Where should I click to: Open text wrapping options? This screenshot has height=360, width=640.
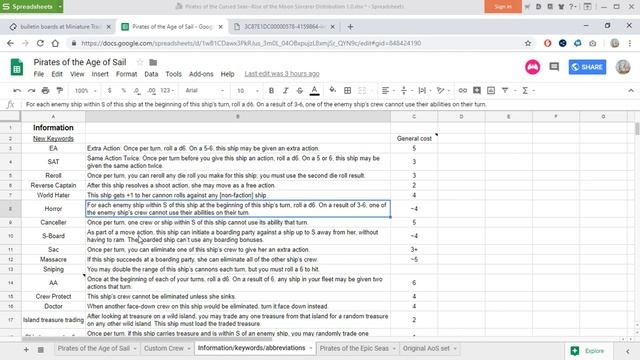(x=424, y=91)
